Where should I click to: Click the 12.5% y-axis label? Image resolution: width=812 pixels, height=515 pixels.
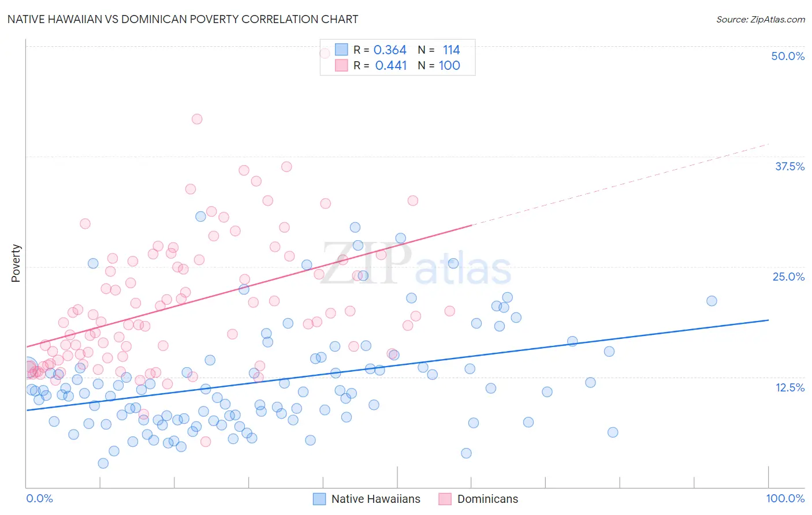789,387
